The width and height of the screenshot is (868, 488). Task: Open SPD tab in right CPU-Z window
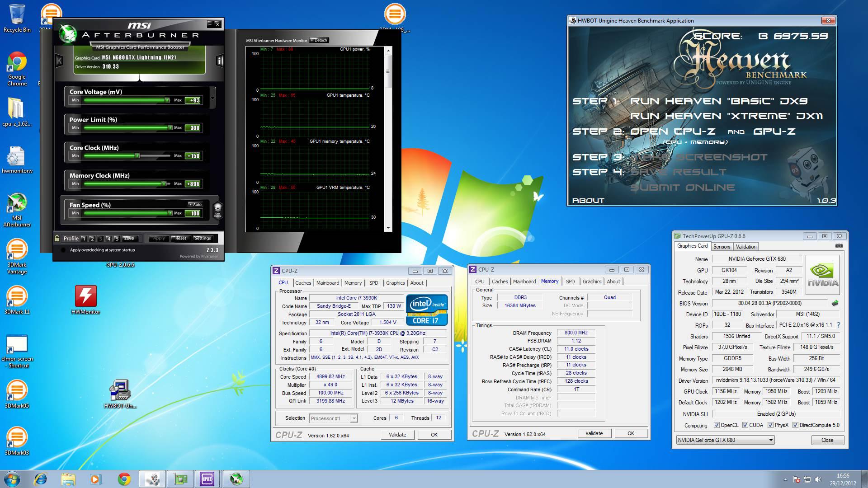(x=570, y=282)
